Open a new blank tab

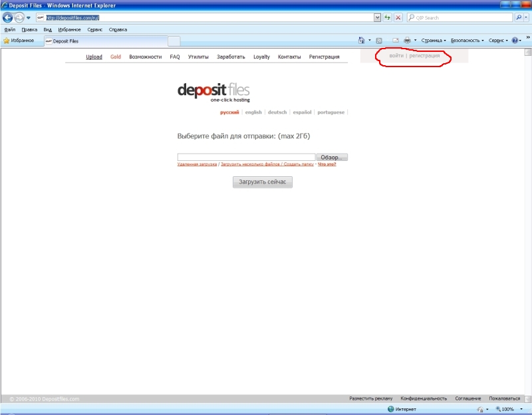[x=174, y=41]
